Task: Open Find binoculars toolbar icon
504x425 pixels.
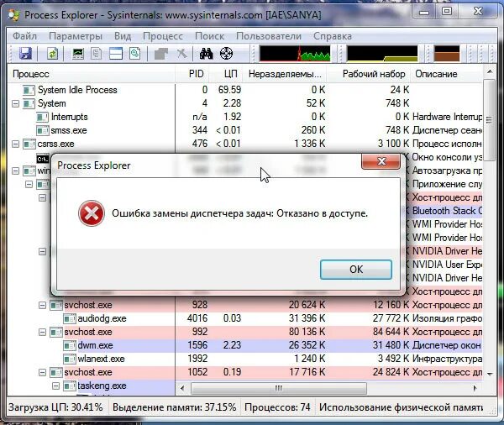Action: [x=206, y=54]
